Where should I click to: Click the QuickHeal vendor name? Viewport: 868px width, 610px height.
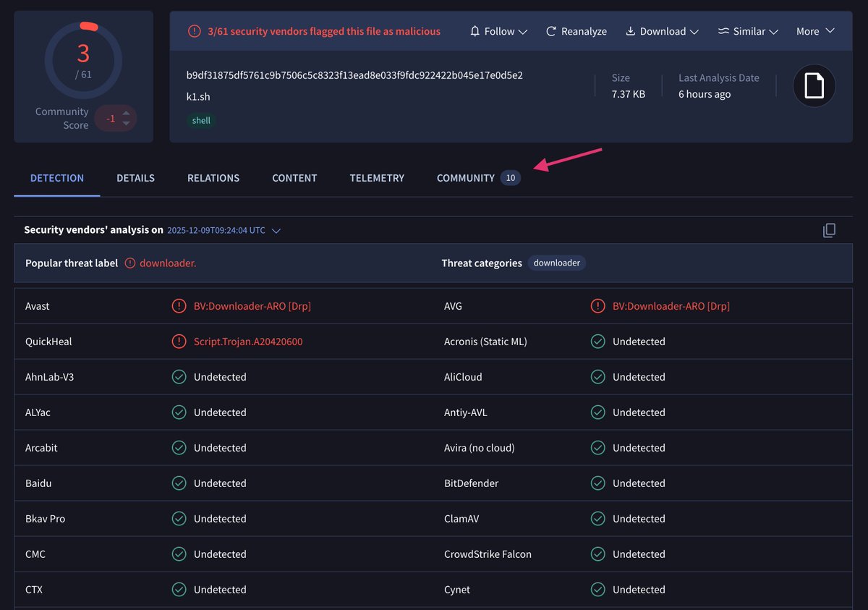click(x=48, y=342)
